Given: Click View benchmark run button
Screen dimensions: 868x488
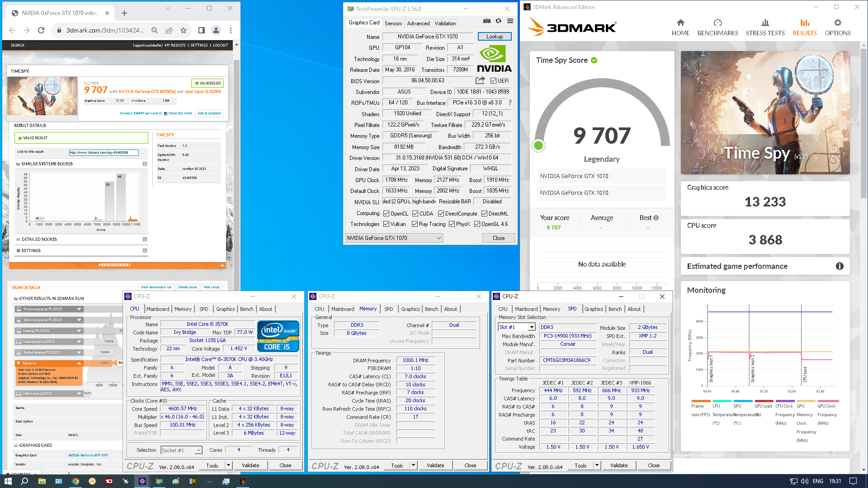Looking at the screenshot, I should pos(156,287).
